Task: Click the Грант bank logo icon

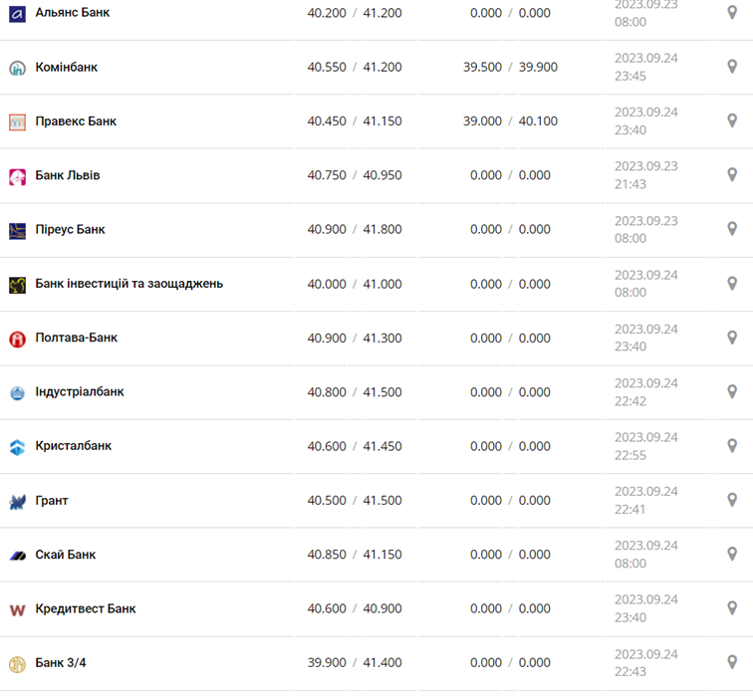Action: tap(17, 502)
